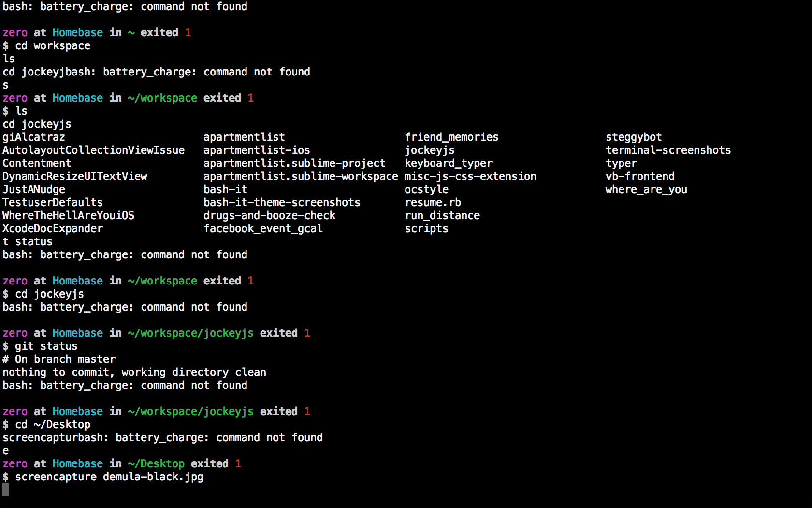
Task: Click the ~/Desktop path in the last prompt
Action: [156, 464]
